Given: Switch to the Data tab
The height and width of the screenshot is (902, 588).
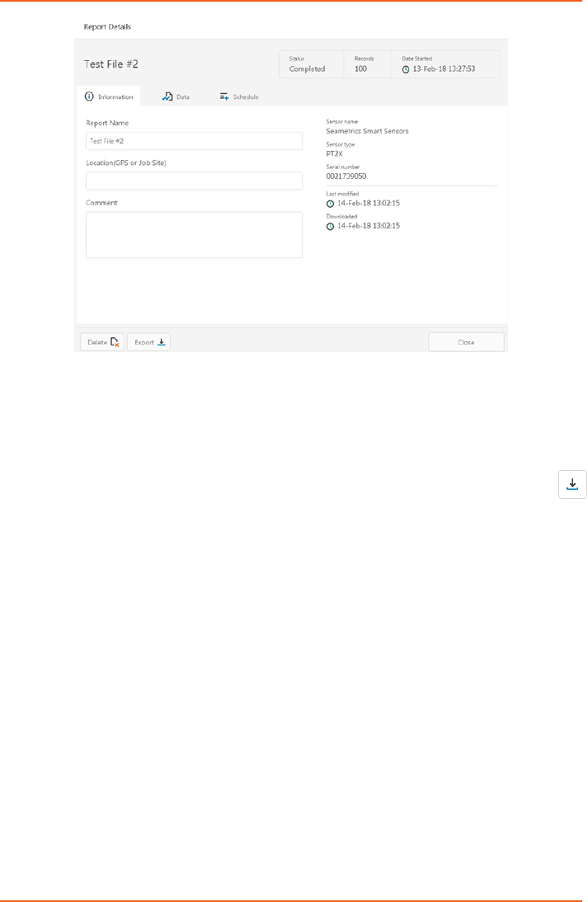Looking at the screenshot, I should (176, 96).
